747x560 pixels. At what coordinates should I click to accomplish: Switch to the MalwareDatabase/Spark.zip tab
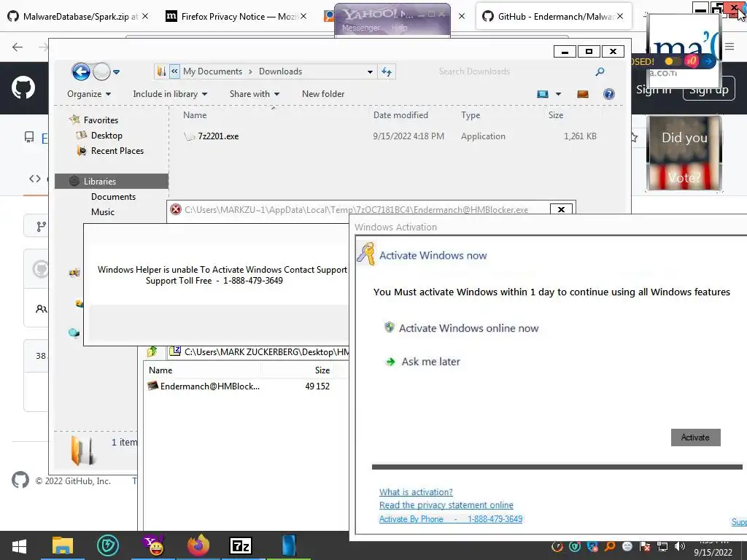tap(79, 16)
